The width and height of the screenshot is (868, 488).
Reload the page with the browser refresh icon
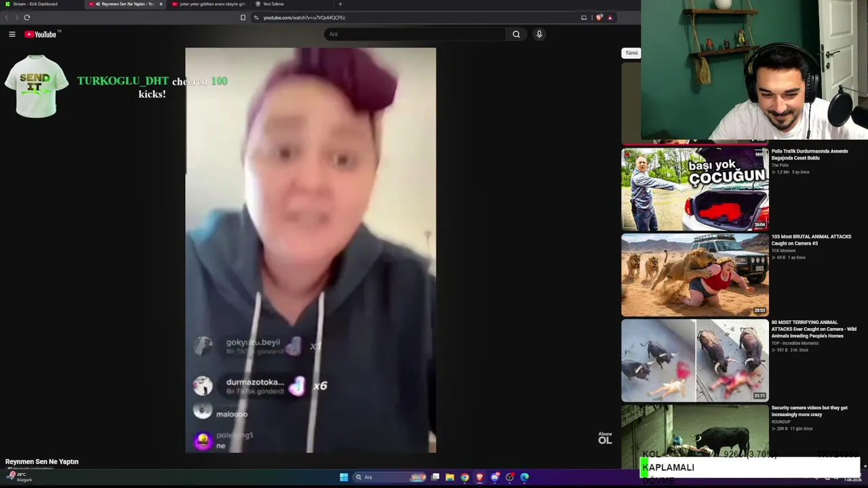tap(27, 18)
